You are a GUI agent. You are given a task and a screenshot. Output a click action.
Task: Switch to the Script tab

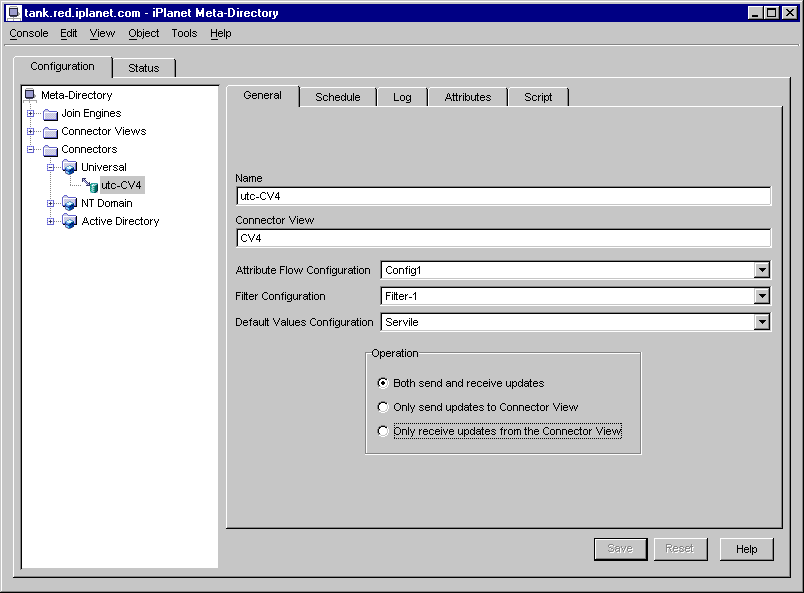pyautogui.click(x=538, y=97)
